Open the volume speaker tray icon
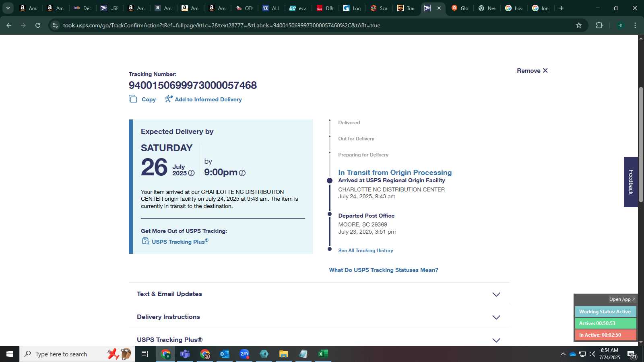This screenshot has width=644, height=362. (592, 354)
